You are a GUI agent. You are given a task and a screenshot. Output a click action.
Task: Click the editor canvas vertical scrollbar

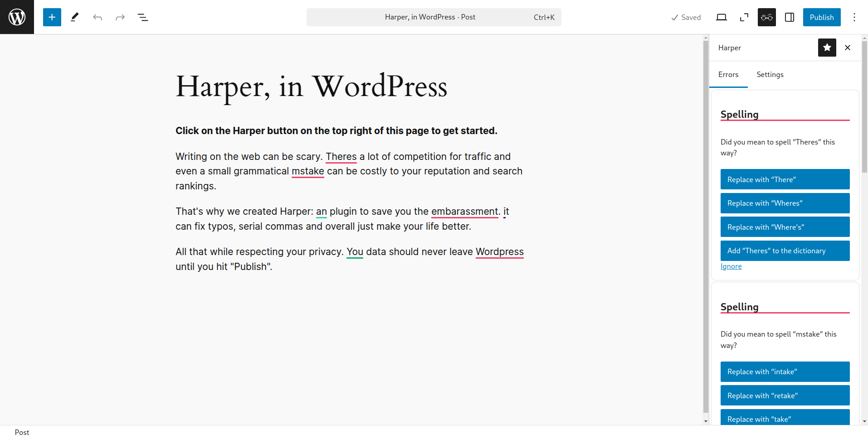[706, 227]
